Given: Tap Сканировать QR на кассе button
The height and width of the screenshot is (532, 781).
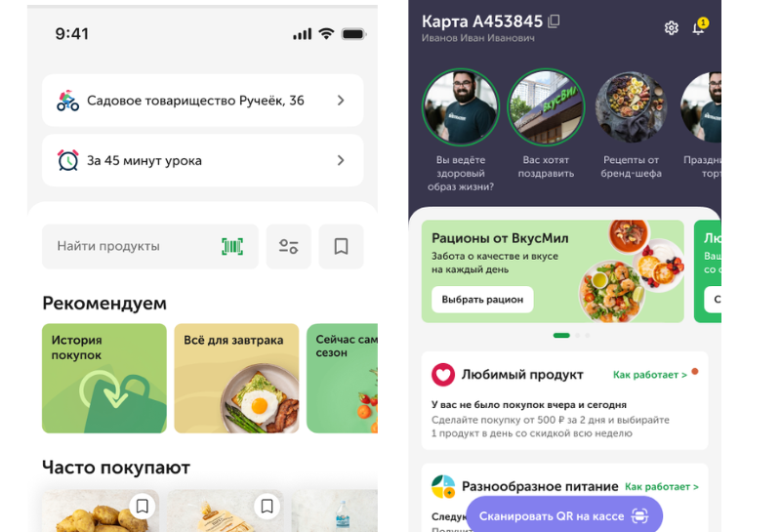Looking at the screenshot, I should 563,515.
